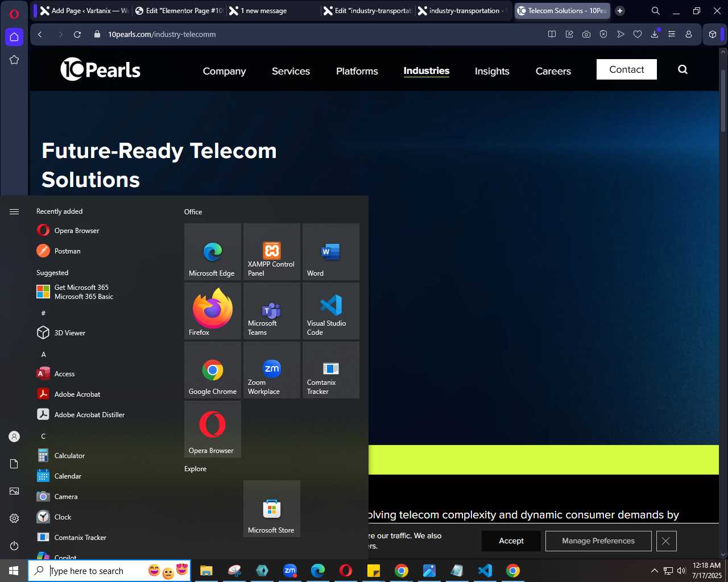This screenshot has height=582, width=728.
Task: Open Settings gear in Start sidebar
Action: (14, 518)
